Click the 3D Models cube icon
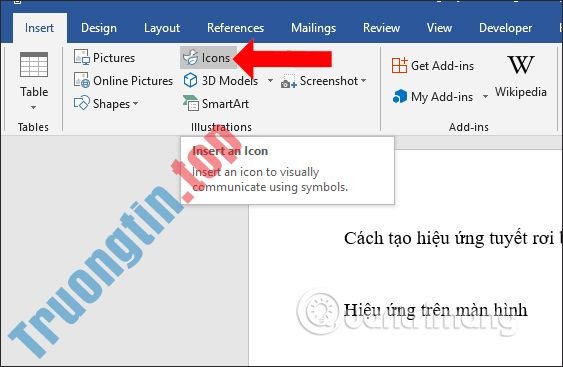This screenshot has width=563, height=367. tap(190, 80)
